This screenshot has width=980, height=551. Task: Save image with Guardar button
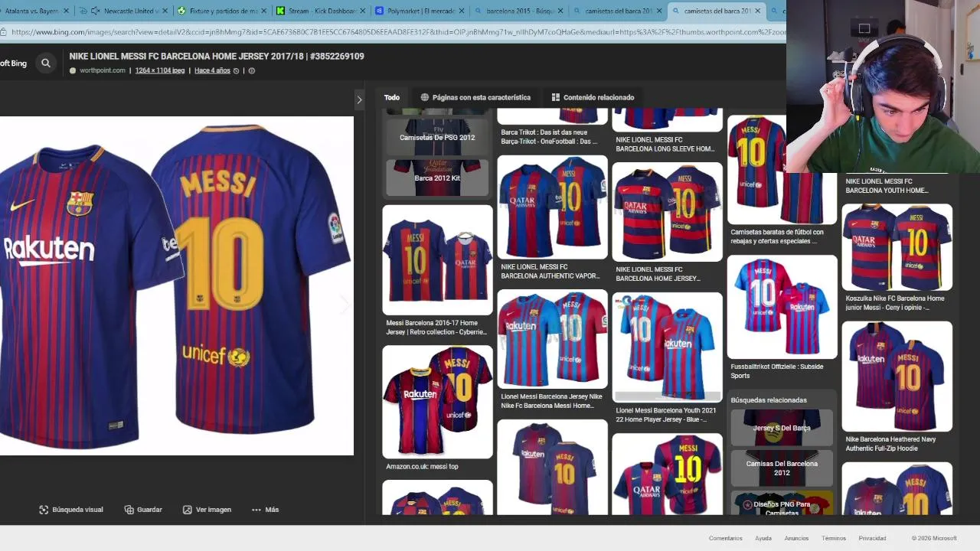tap(143, 510)
